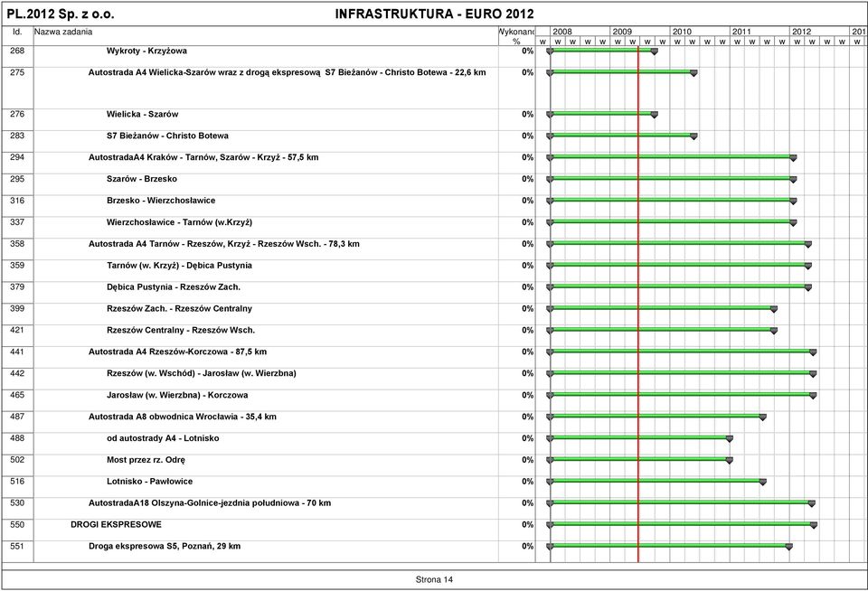Select task ID 530

pyautogui.click(x=17, y=503)
